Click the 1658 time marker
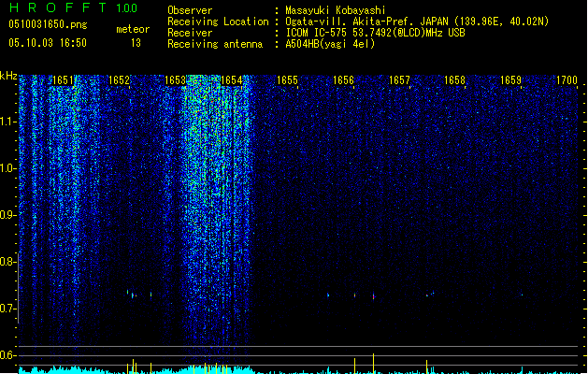The width and height of the screenshot is (588, 374). click(455, 80)
